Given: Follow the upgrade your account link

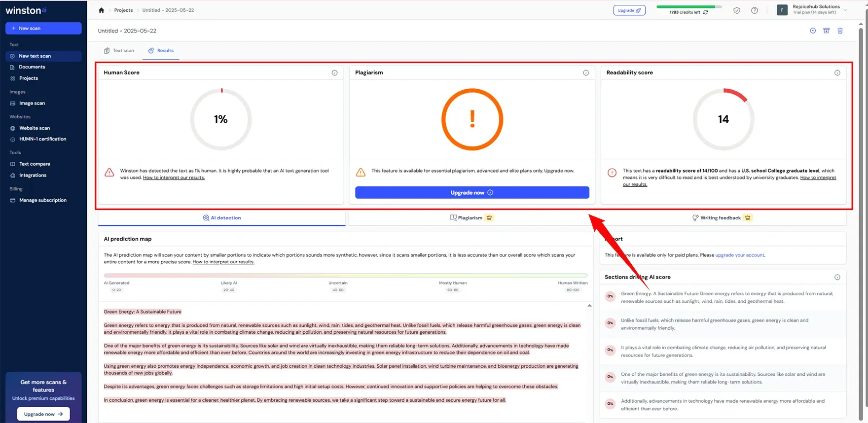Looking at the screenshot, I should point(739,255).
